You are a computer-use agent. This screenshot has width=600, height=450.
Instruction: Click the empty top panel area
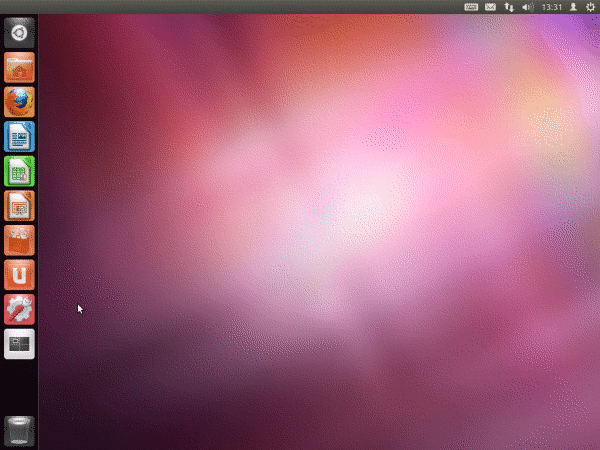250,7
